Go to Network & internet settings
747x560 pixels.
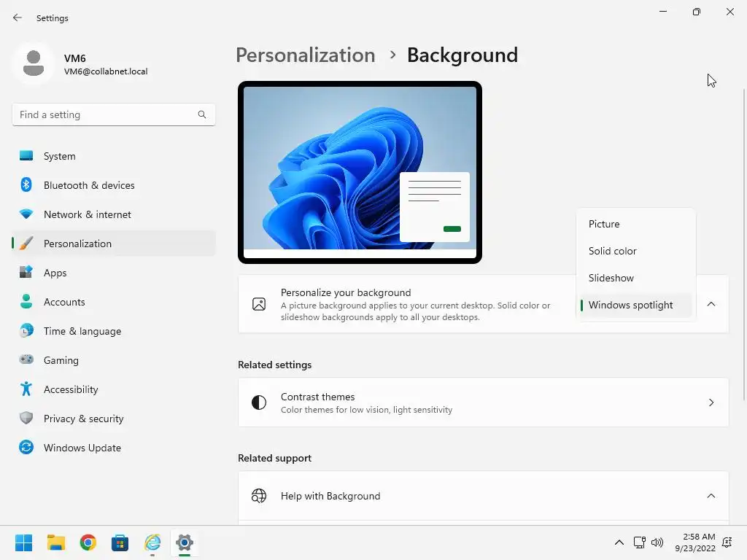(113, 214)
